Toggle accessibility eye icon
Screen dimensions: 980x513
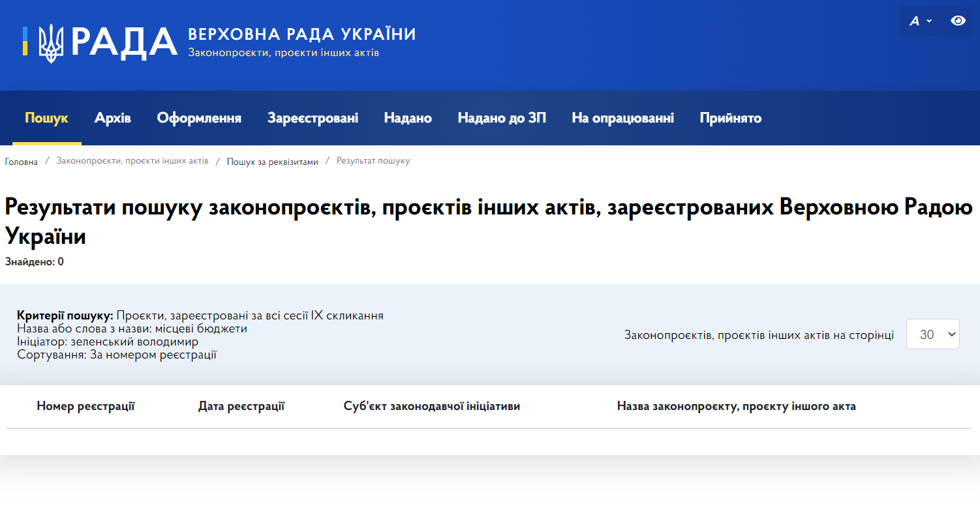(x=958, y=21)
